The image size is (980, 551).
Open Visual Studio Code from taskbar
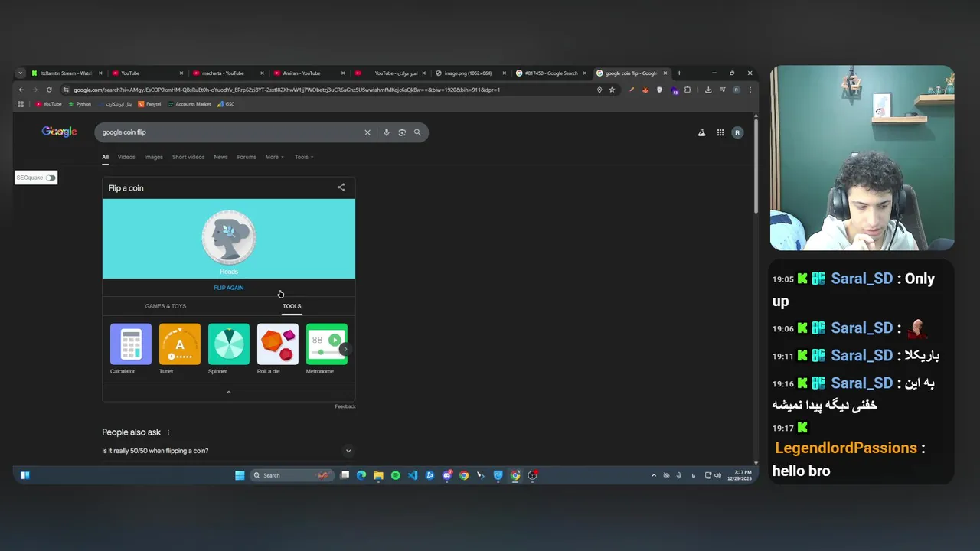pyautogui.click(x=413, y=475)
